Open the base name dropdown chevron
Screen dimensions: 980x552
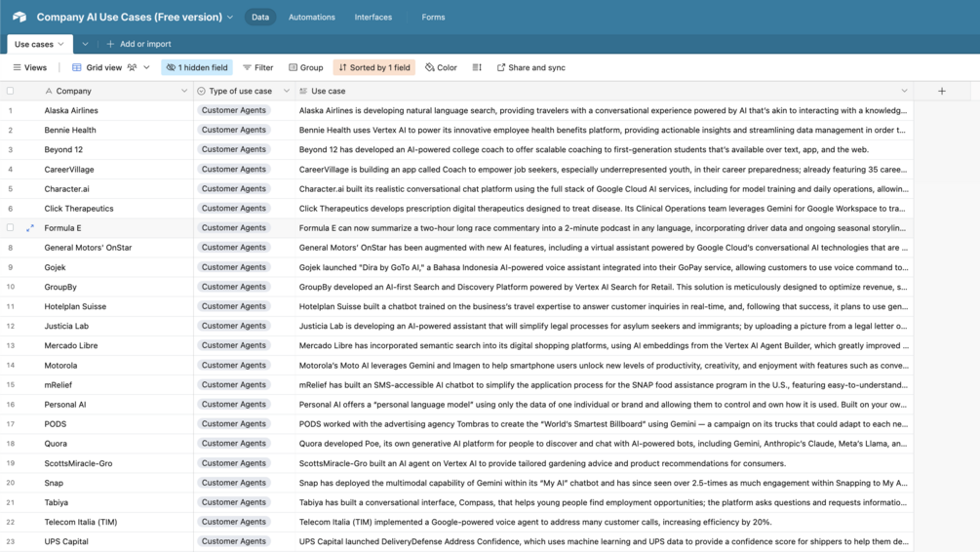[x=230, y=18]
